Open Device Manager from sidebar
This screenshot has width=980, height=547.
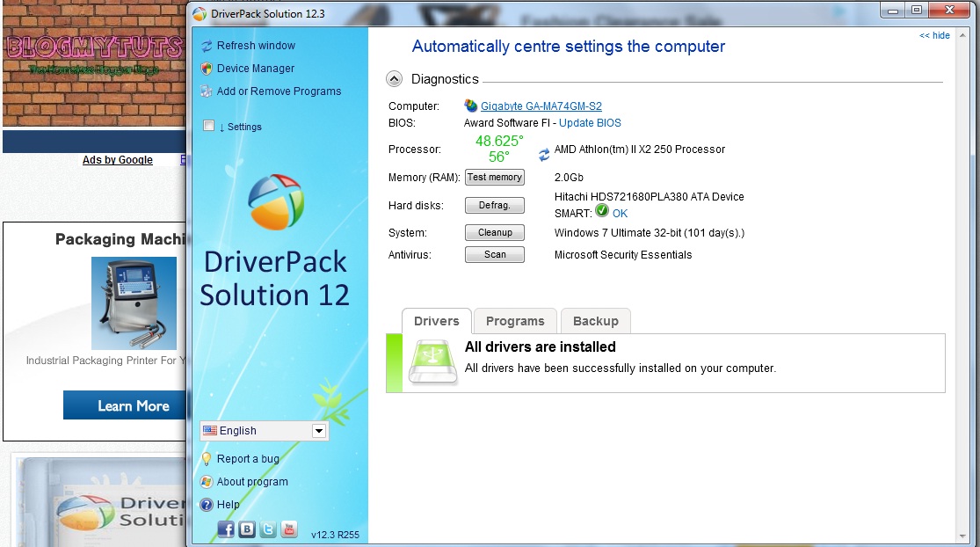click(255, 68)
